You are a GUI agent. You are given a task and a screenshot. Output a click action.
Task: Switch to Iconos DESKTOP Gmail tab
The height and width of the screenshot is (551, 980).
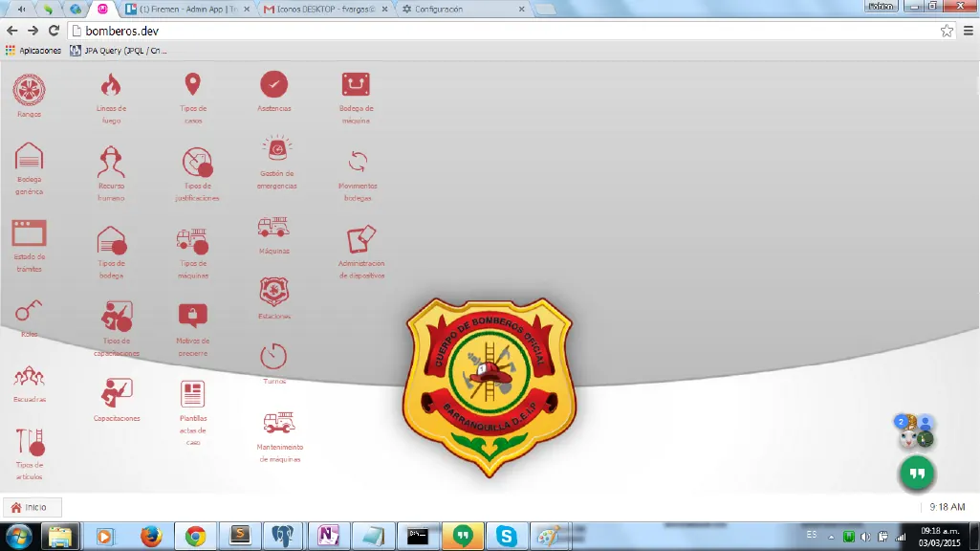coord(325,9)
